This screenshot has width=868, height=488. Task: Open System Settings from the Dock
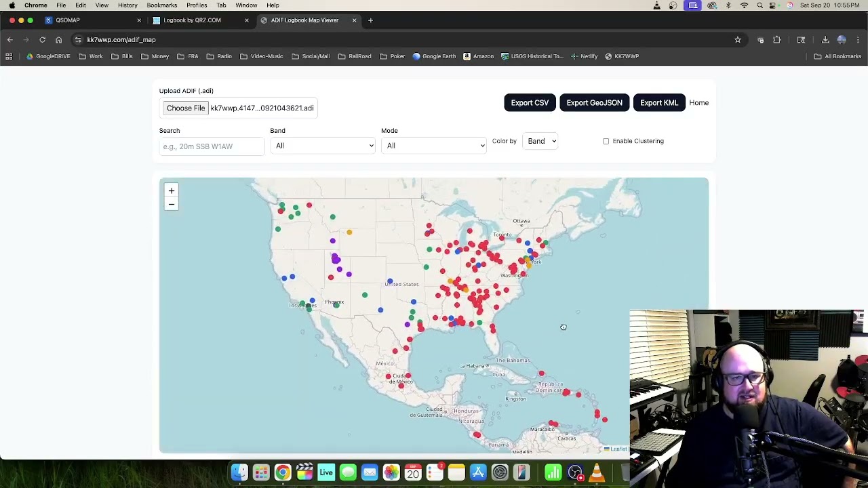click(500, 472)
